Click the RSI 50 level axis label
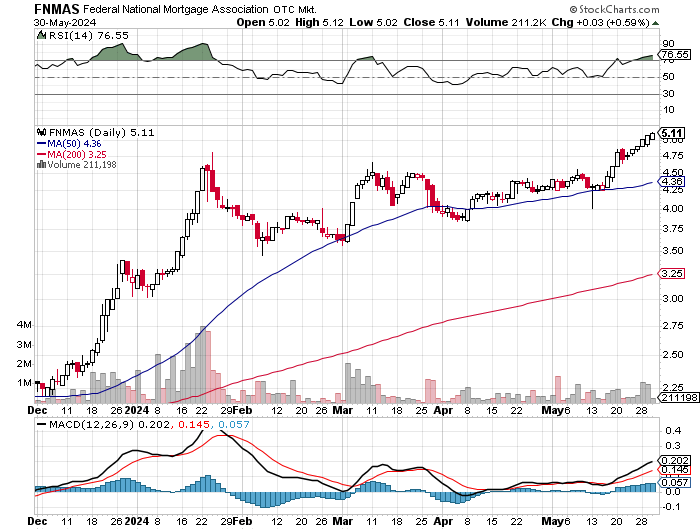This screenshot has height=530, width=700. pos(668,77)
